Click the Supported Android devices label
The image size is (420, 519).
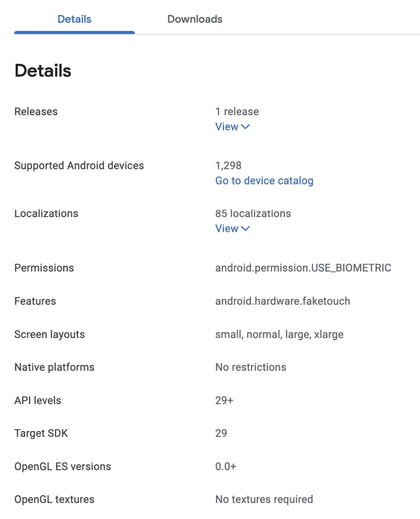(x=79, y=166)
